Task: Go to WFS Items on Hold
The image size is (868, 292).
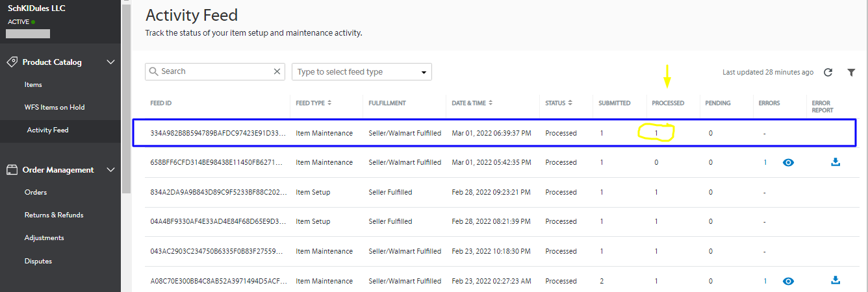Action: [x=55, y=108]
